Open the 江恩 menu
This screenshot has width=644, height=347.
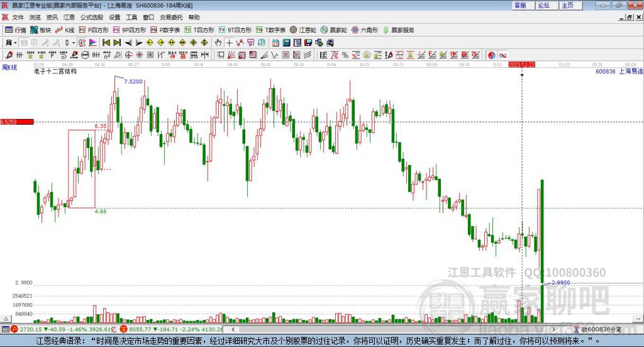(69, 17)
